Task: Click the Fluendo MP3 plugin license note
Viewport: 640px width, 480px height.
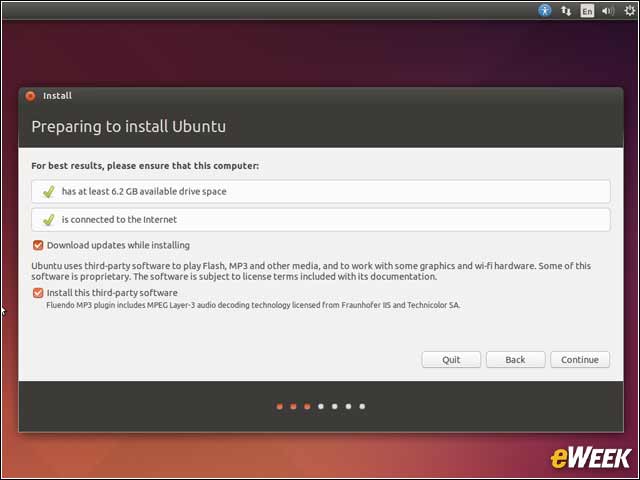Action: (x=253, y=305)
